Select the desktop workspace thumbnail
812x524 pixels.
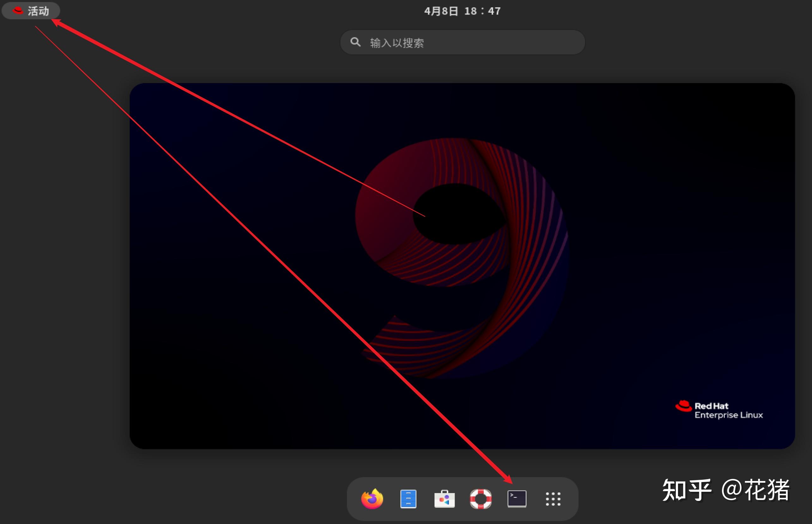(462, 266)
